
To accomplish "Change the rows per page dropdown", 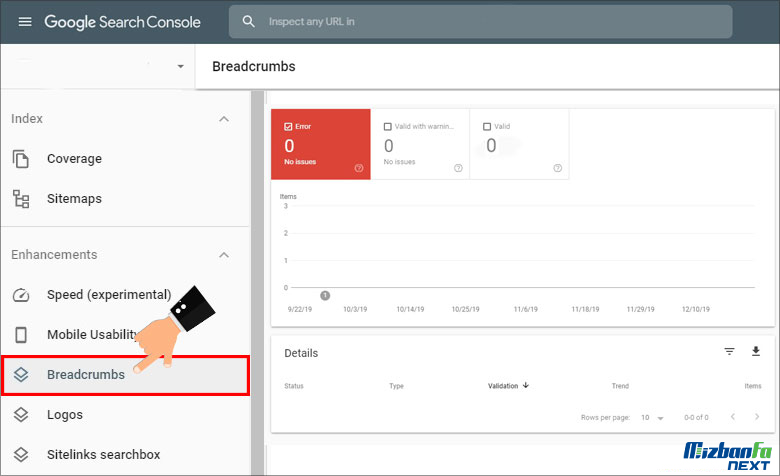I will click(652, 418).
